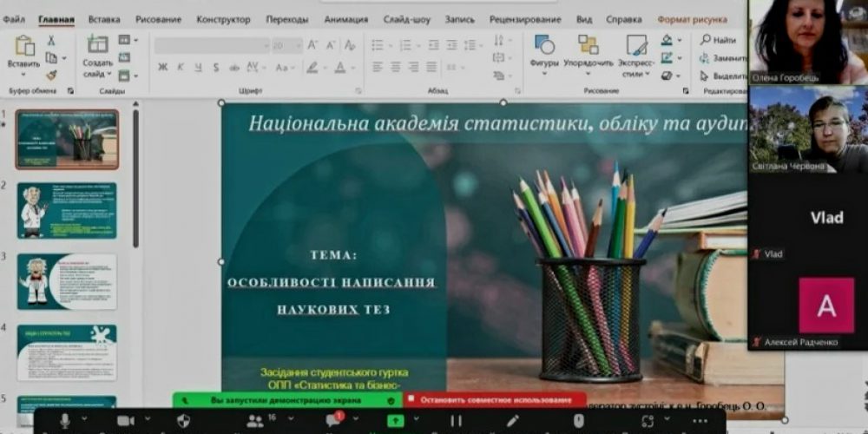Image resolution: width=868 pixels, height=434 pixels.
Task: Click the Format Painter brush icon
Action: point(51,75)
